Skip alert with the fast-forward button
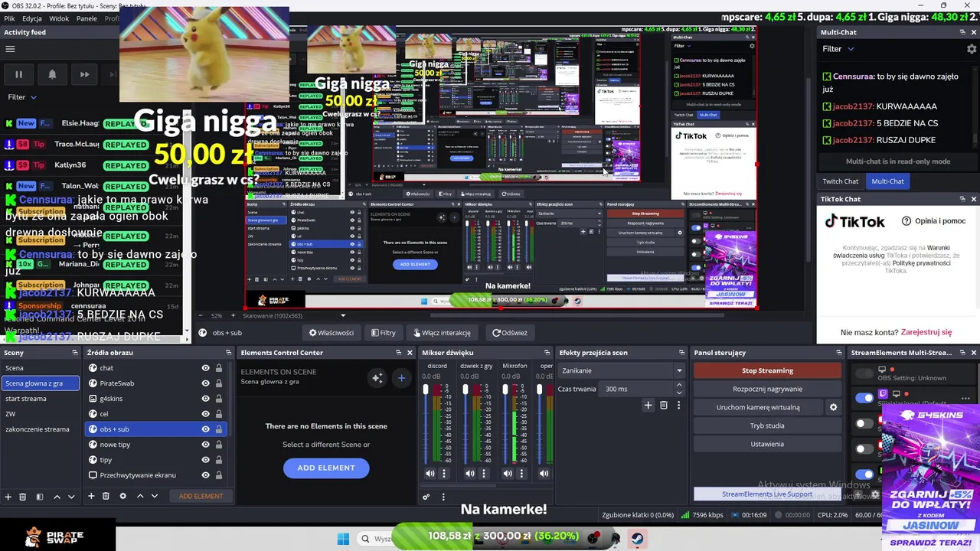The height and width of the screenshot is (551, 980). [84, 74]
